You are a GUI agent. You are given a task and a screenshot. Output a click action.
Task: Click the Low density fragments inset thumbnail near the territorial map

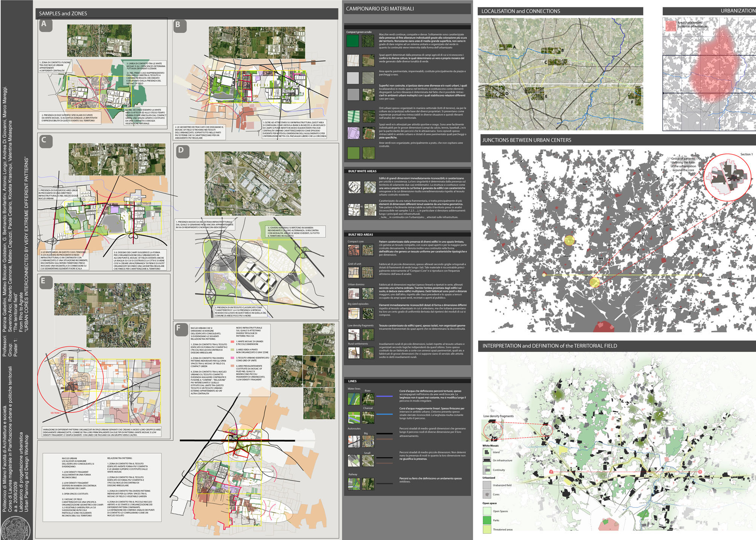(x=492, y=430)
